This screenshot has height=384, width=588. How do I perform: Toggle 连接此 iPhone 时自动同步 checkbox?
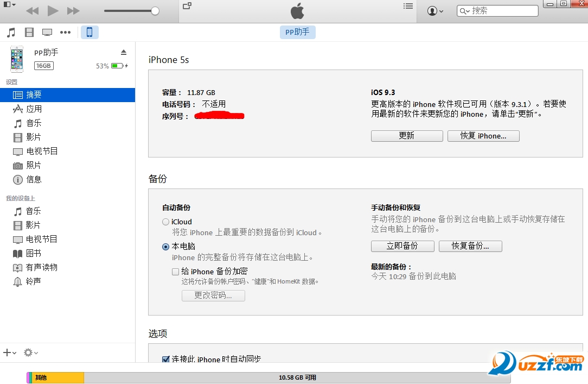[x=165, y=359]
